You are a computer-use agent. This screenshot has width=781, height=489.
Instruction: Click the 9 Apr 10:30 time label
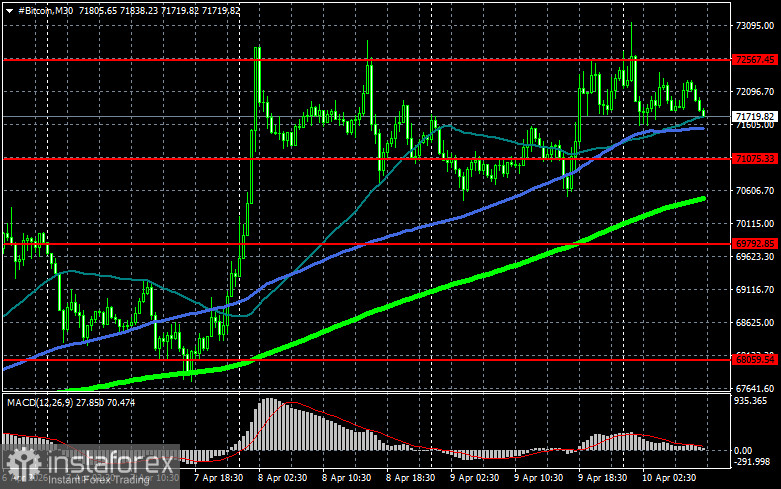(x=538, y=478)
